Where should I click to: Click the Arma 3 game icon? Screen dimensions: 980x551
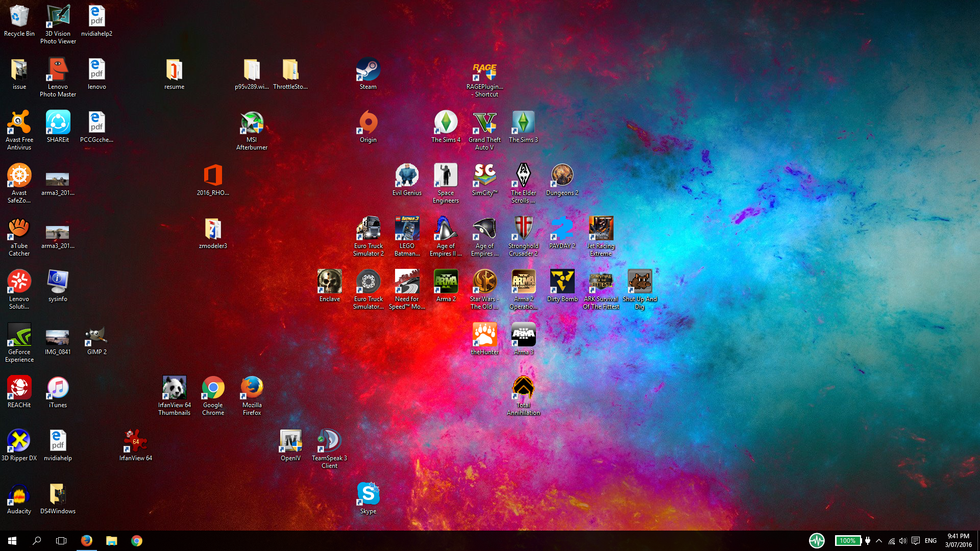click(x=523, y=336)
